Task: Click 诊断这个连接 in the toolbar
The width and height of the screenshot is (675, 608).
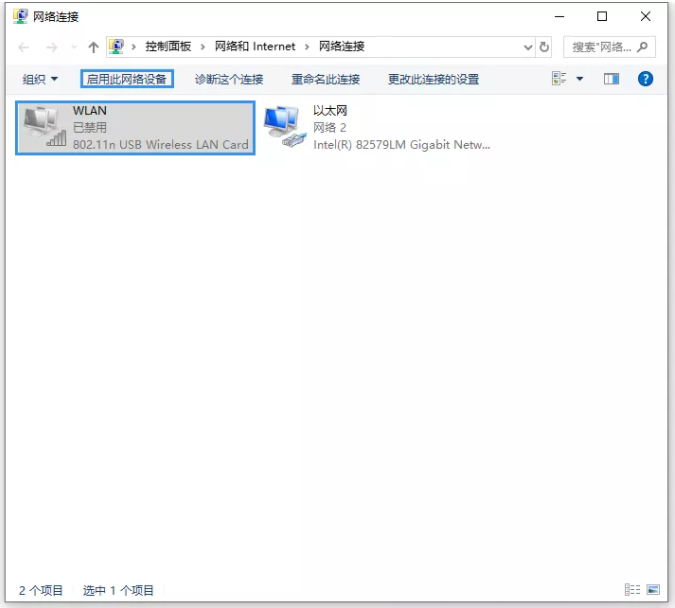Action: coord(229,79)
